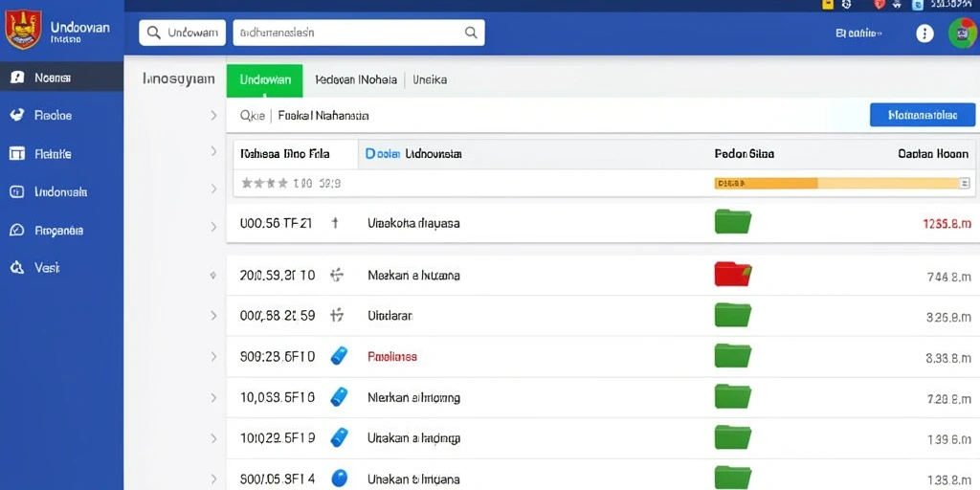Screen dimensions: 980x490
Task: Click the green folder in Urakoha row
Action: click(732, 222)
